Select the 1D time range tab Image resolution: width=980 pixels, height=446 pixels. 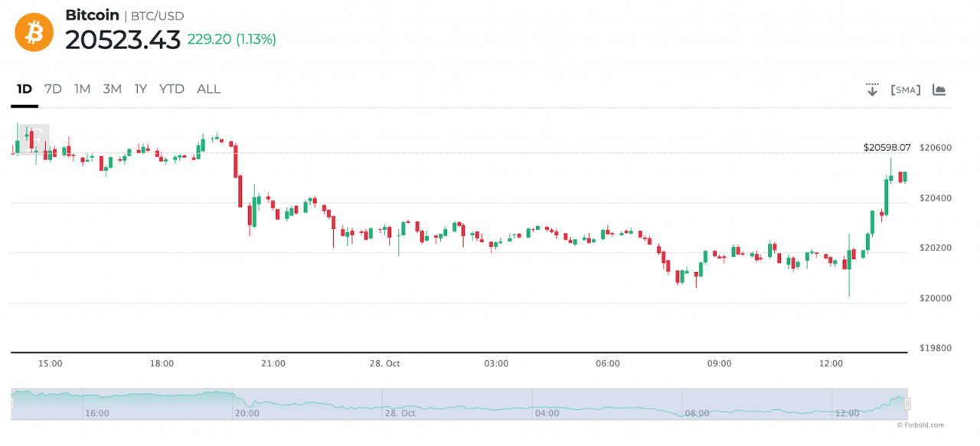pyautogui.click(x=24, y=89)
